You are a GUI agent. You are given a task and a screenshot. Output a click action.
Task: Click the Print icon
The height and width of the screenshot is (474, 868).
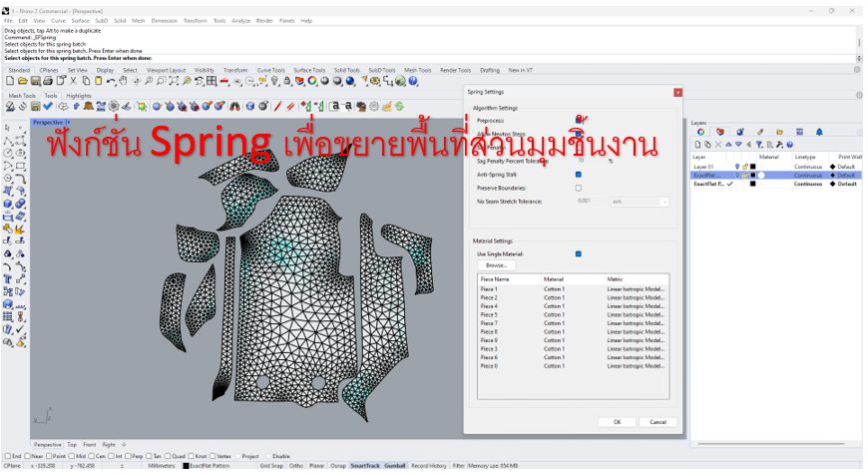[48, 82]
